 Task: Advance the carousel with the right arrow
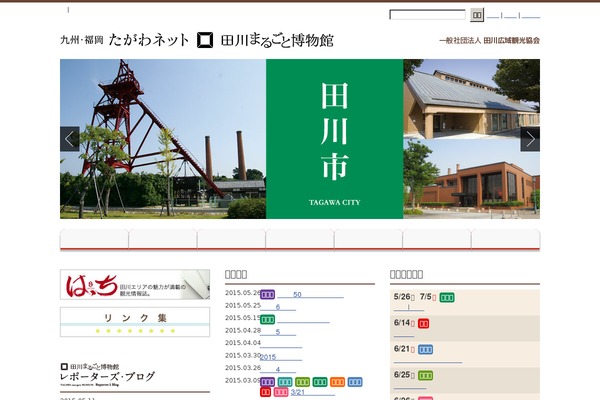point(530,139)
